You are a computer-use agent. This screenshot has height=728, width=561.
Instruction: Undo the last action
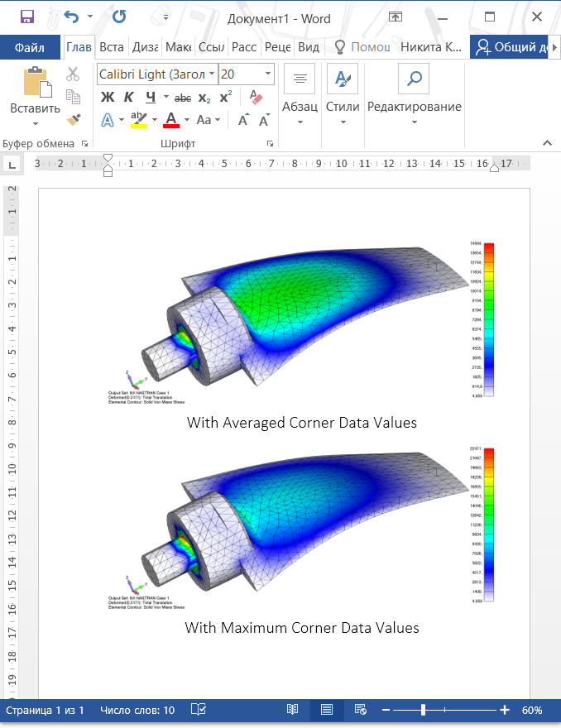pyautogui.click(x=71, y=17)
